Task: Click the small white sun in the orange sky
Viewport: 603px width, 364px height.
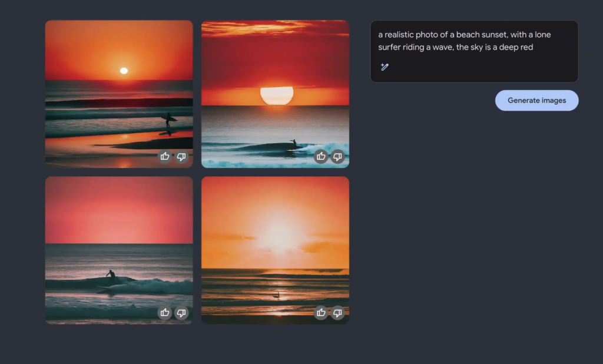Action: [x=124, y=71]
